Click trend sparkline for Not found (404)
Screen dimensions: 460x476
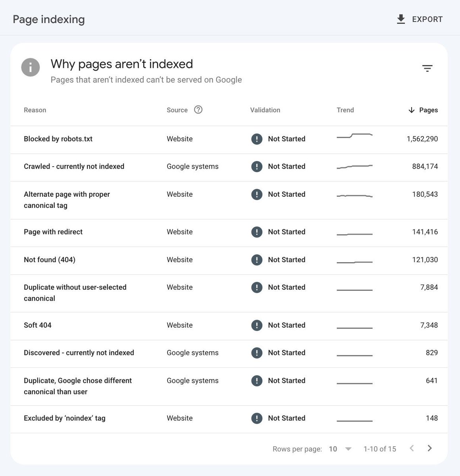click(354, 262)
